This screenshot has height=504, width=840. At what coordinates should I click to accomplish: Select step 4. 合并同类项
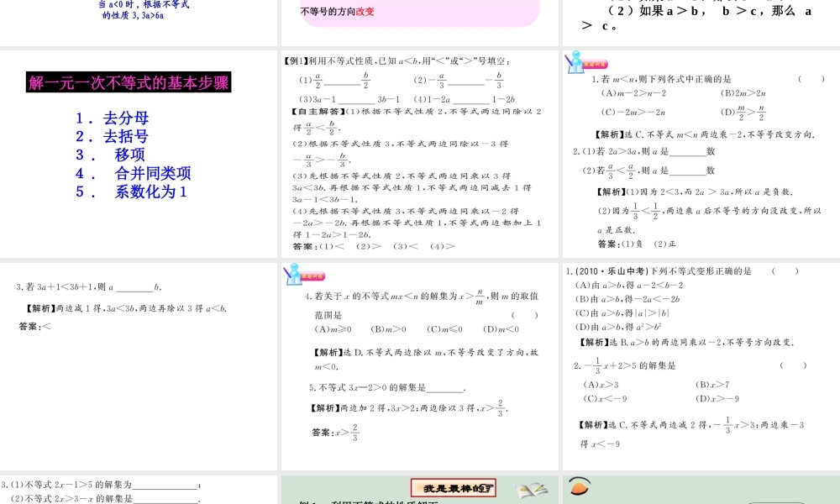pos(133,173)
